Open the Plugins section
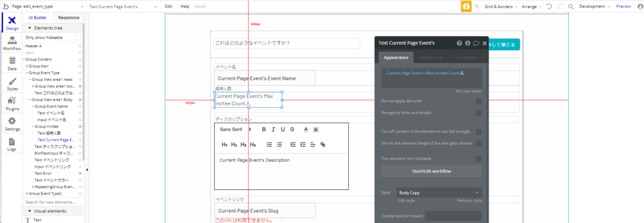This screenshot has width=644, height=223. tap(12, 103)
